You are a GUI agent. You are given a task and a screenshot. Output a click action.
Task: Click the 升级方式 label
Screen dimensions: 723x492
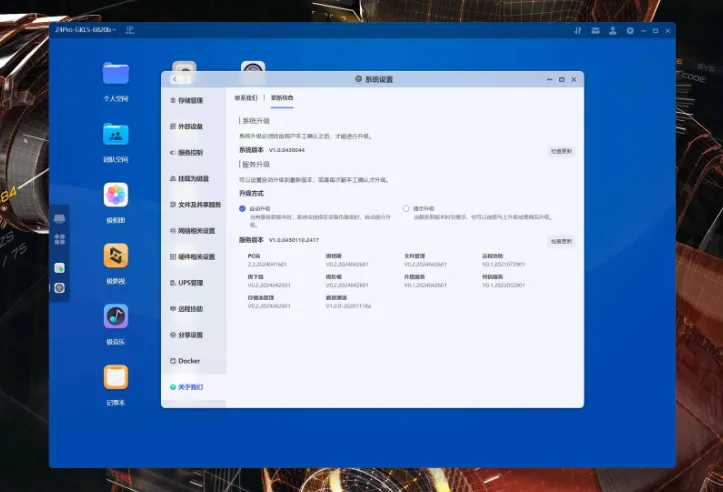click(x=251, y=193)
